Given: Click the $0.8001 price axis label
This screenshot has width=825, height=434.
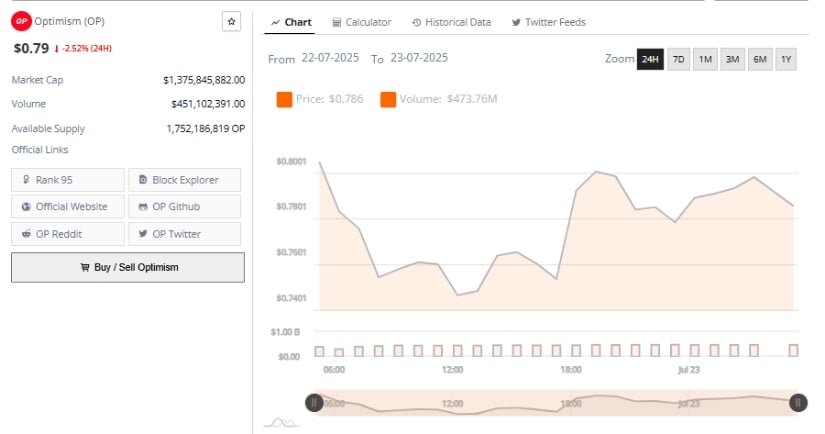Looking at the screenshot, I should click(x=291, y=161).
